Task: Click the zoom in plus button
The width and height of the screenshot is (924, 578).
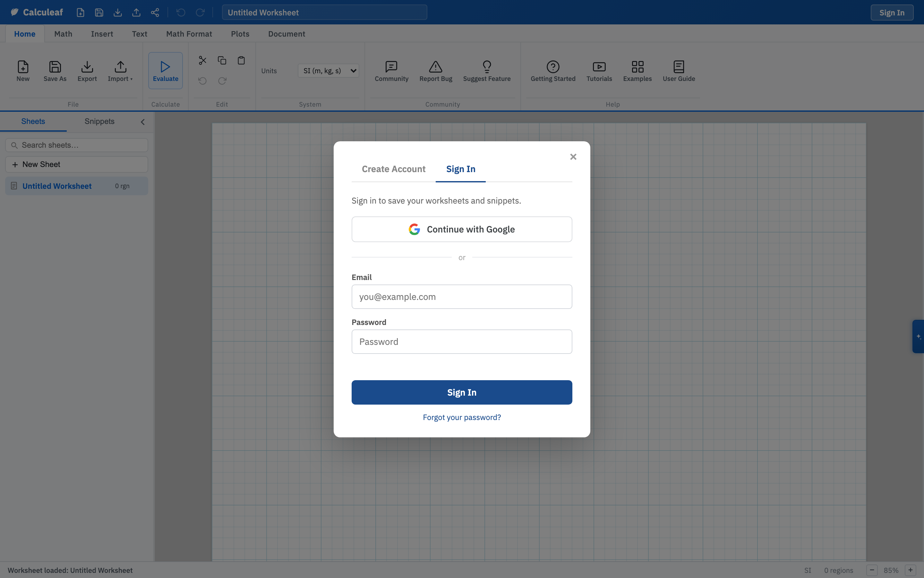Action: click(x=911, y=570)
